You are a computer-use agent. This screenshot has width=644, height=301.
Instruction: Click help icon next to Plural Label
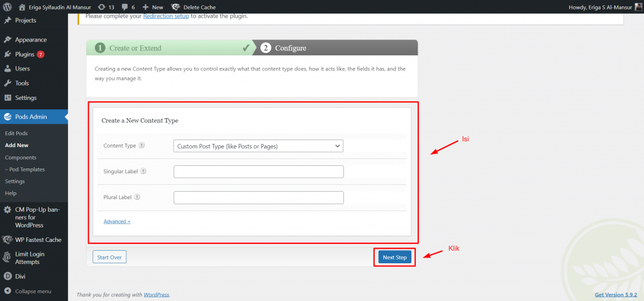click(137, 197)
